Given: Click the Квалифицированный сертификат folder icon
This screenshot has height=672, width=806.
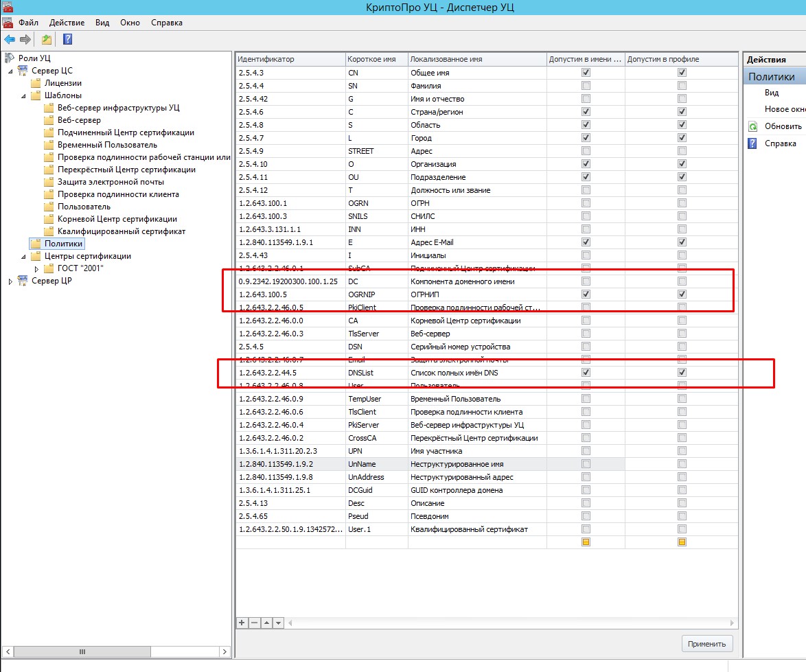Looking at the screenshot, I should point(49,231).
